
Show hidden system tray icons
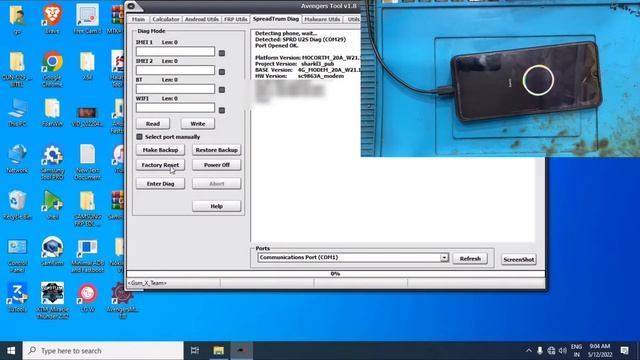tap(529, 351)
